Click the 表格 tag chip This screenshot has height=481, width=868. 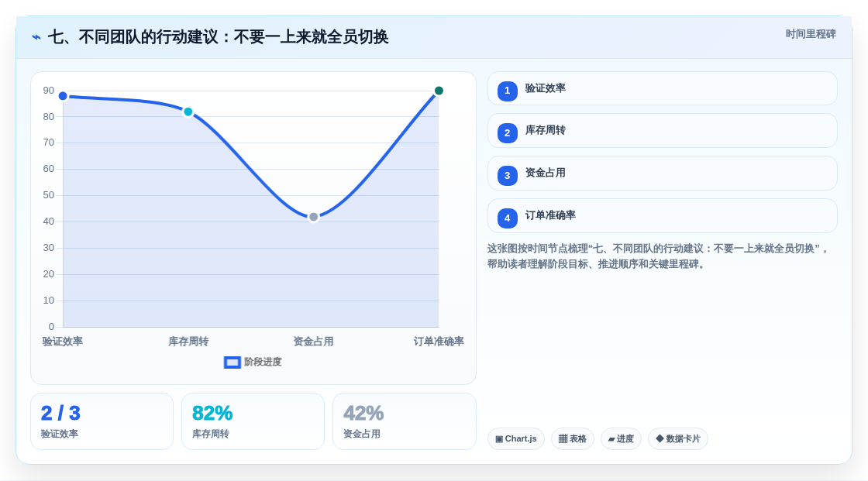coord(573,439)
